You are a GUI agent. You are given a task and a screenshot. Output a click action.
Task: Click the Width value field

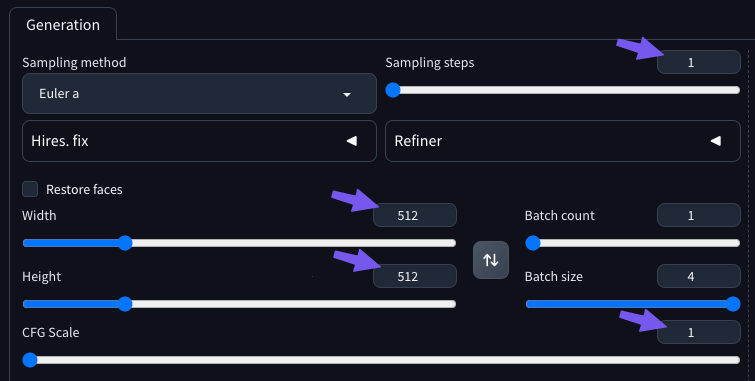pyautogui.click(x=415, y=215)
